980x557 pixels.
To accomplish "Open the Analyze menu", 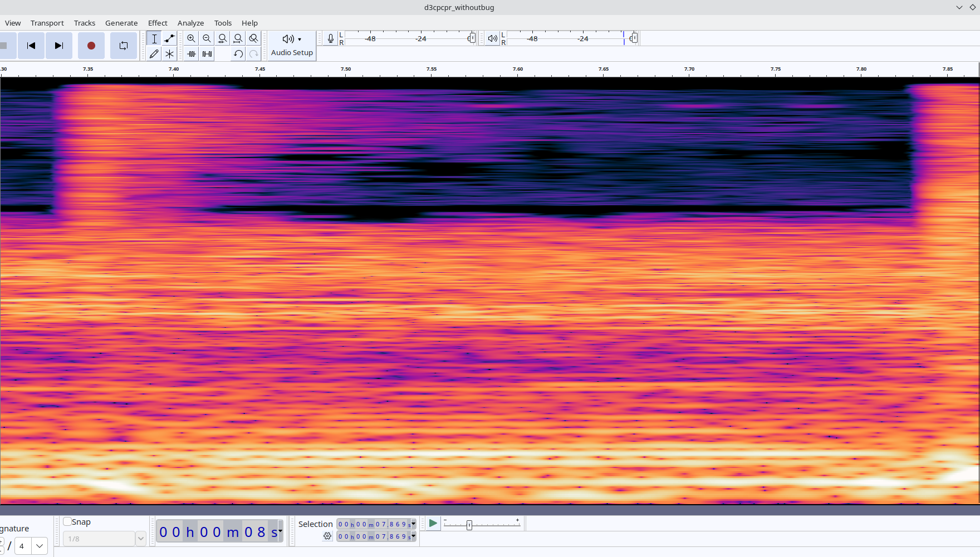I will tap(190, 23).
